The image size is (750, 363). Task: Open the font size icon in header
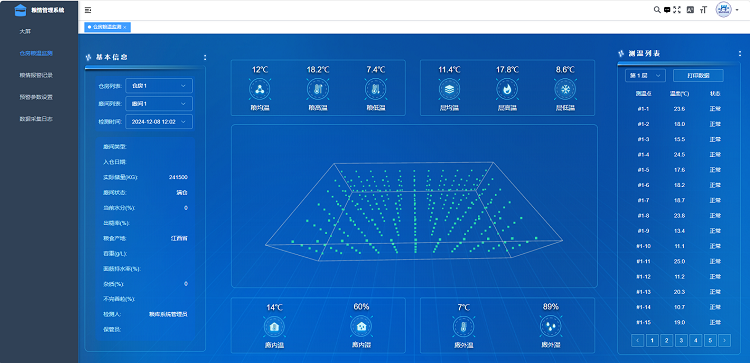point(703,10)
